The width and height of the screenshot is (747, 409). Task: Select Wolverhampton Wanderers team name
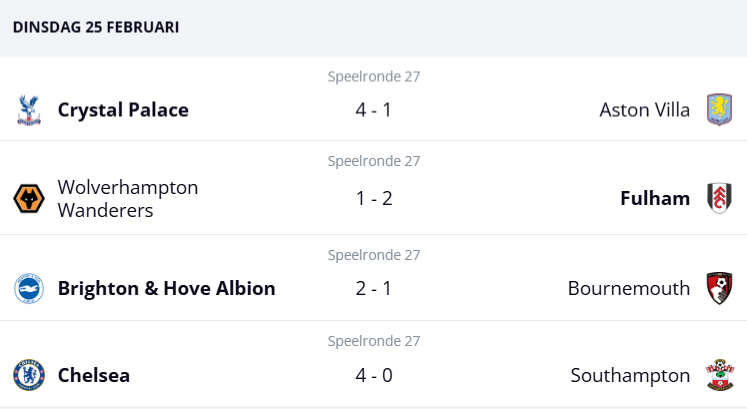pyautogui.click(x=128, y=198)
